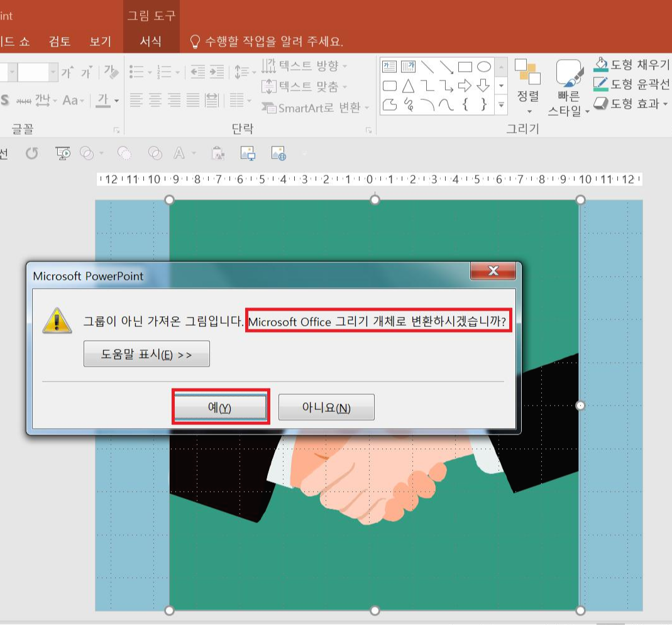Screen dimensions: 672x625
Task: Insert picture icon in quick toolbar
Action: coord(248,153)
